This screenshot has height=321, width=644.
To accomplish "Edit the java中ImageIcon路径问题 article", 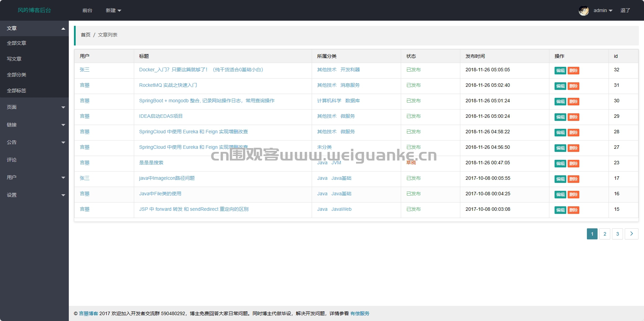I will [560, 179].
